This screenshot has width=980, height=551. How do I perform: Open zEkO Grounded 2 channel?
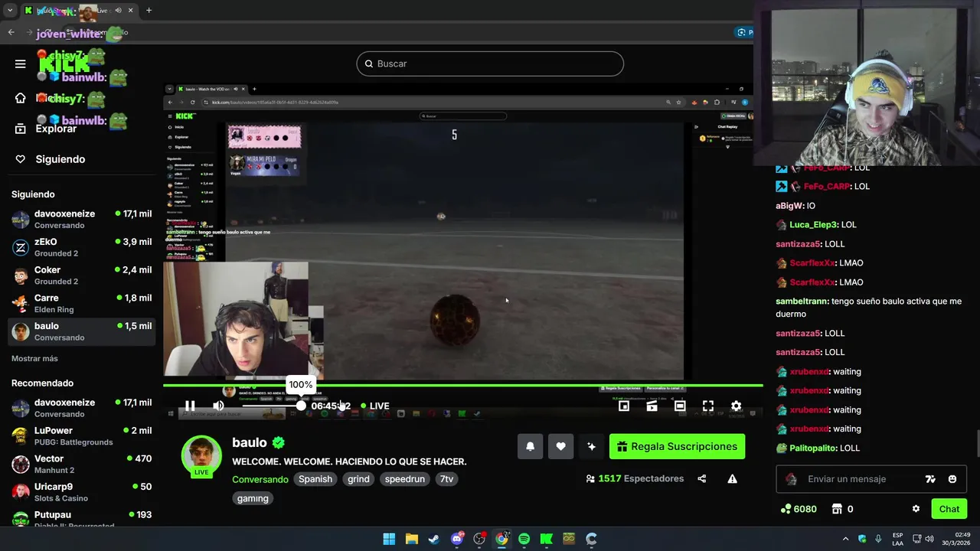81,247
